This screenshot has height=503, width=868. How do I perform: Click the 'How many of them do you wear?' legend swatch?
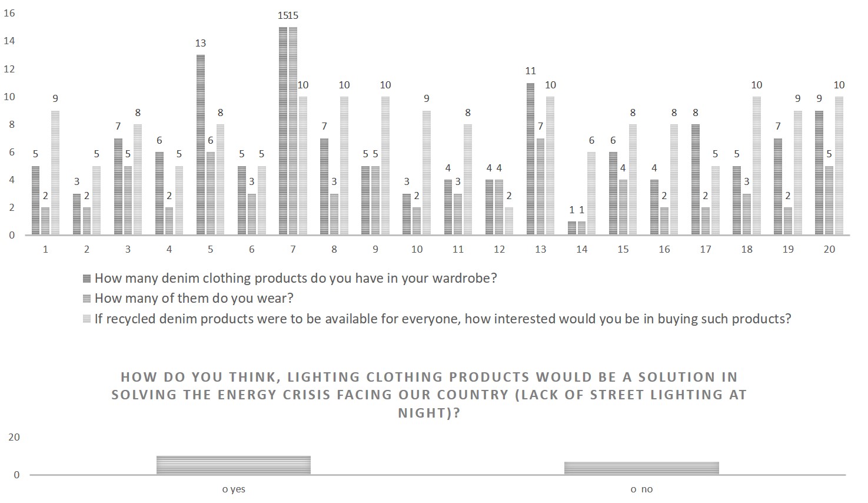point(87,299)
